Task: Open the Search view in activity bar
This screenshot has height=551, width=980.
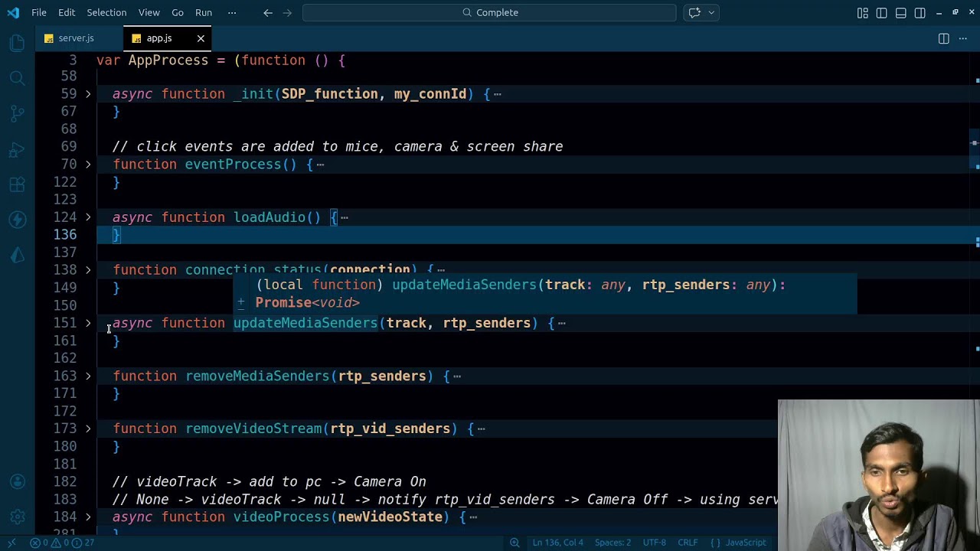Action: pos(17,78)
